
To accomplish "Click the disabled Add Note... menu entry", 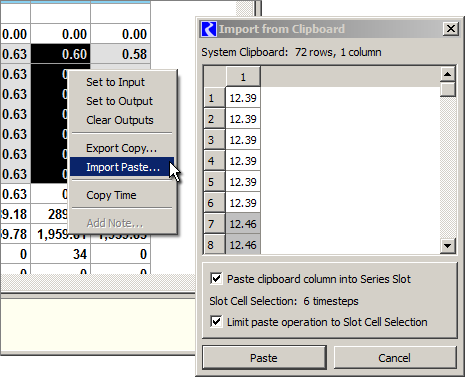I will [x=122, y=223].
